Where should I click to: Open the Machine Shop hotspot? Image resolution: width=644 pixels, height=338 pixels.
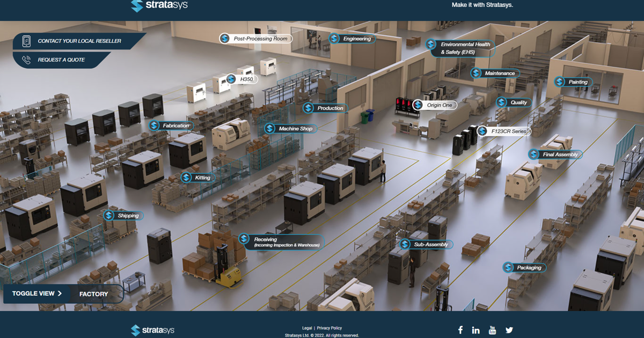point(290,128)
